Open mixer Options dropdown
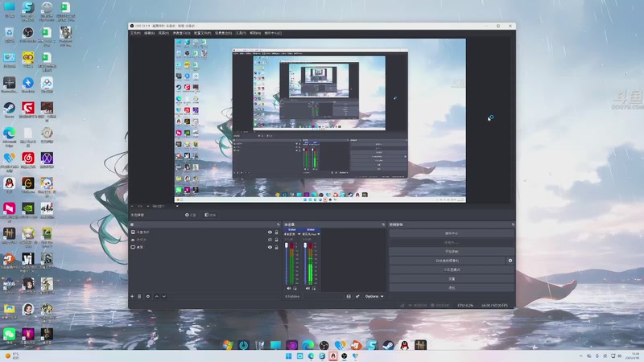Image resolution: width=644 pixels, height=362 pixels. (x=374, y=296)
